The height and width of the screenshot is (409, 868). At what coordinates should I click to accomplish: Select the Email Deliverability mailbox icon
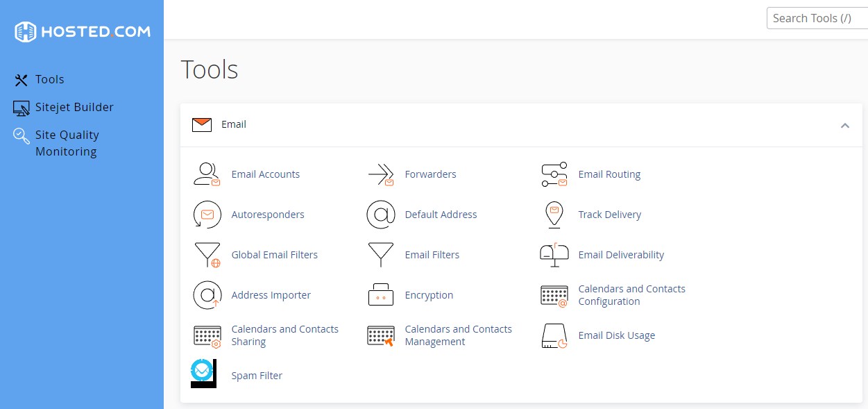coord(554,255)
